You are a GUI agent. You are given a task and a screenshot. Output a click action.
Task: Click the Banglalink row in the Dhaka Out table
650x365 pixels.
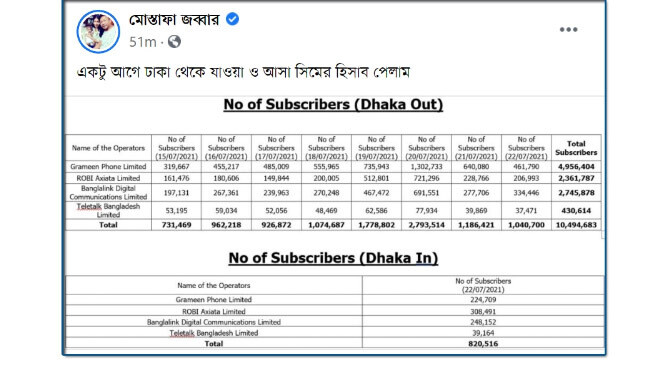(333, 193)
